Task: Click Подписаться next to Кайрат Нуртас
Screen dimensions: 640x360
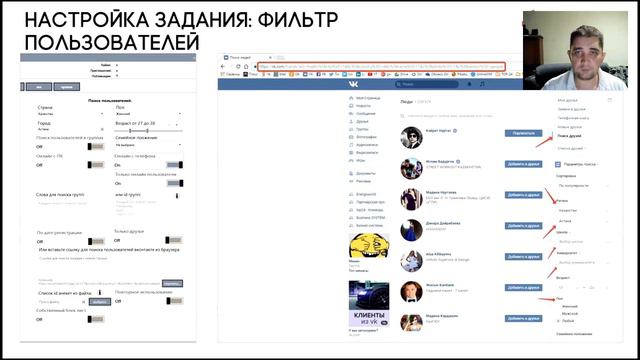Action: click(524, 133)
